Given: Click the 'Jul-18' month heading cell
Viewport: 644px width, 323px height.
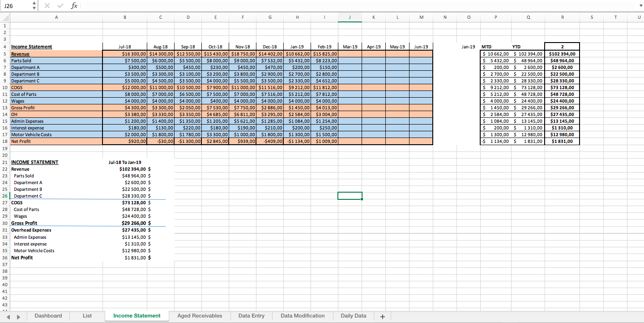Looking at the screenshot, I should [125, 47].
